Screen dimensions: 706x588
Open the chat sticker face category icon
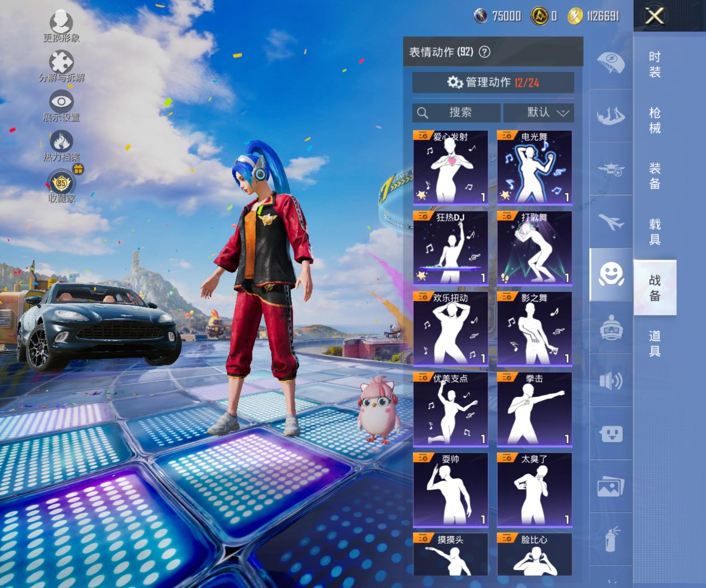point(611,434)
